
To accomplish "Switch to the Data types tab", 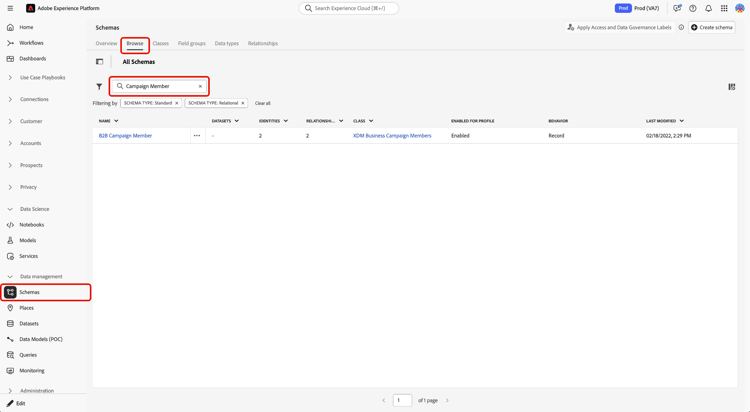I will click(x=227, y=44).
